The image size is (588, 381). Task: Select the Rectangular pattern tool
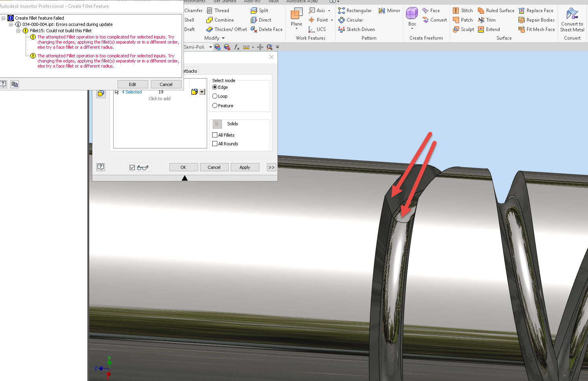coord(355,11)
